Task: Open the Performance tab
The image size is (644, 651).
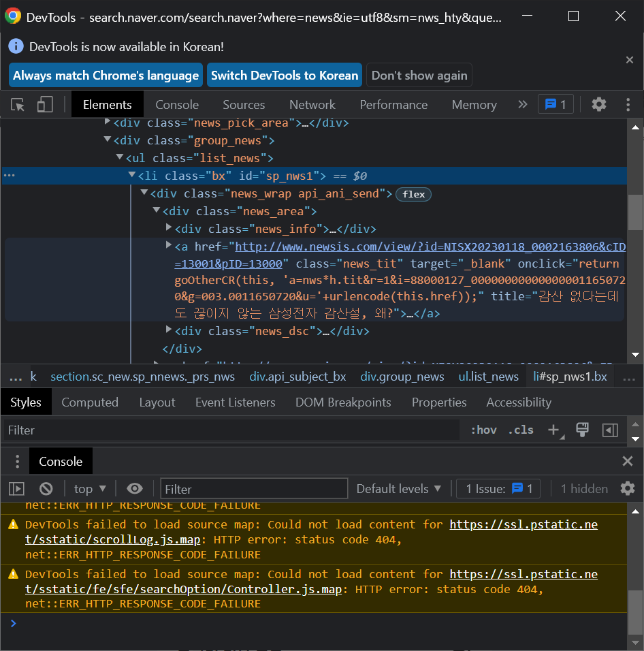Action: point(393,105)
